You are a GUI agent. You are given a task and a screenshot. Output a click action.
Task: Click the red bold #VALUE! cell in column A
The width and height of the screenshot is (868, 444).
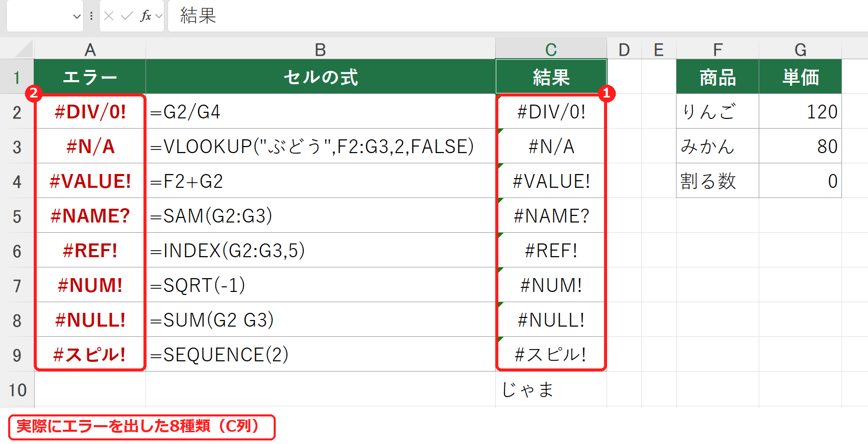click(x=90, y=181)
